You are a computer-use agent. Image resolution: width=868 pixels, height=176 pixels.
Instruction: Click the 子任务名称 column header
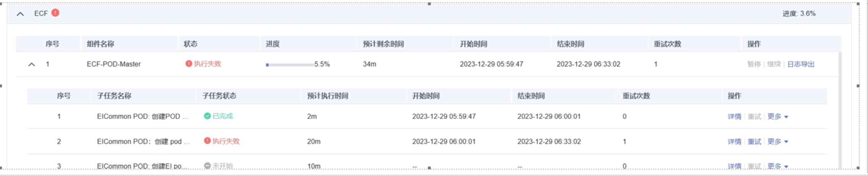click(x=114, y=96)
